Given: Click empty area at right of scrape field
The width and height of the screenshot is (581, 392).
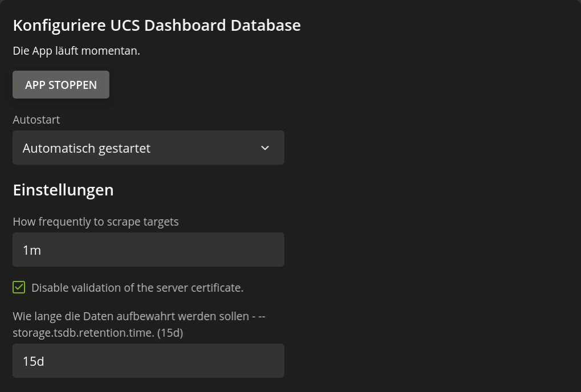Looking at the screenshot, I should pyautogui.click(x=222, y=250).
